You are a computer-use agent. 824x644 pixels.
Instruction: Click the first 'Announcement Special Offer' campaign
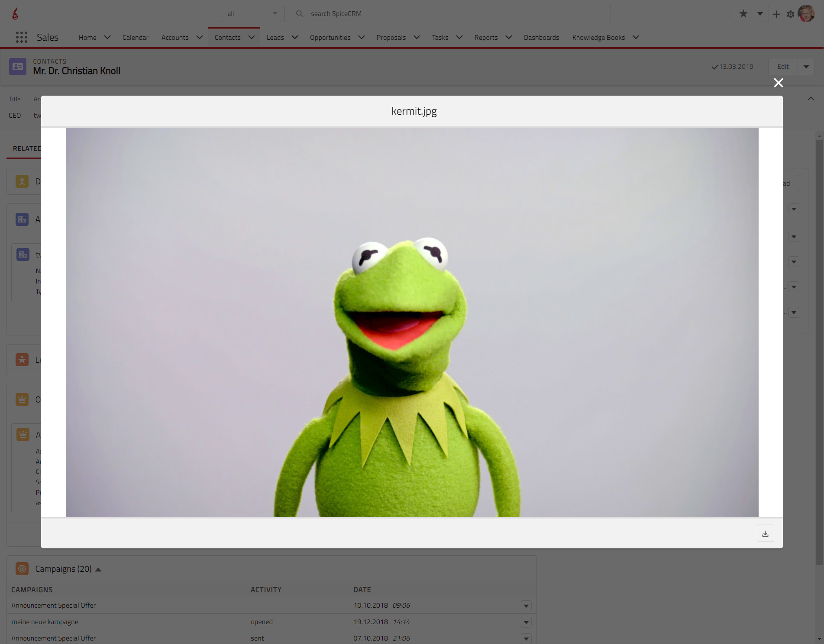point(53,605)
